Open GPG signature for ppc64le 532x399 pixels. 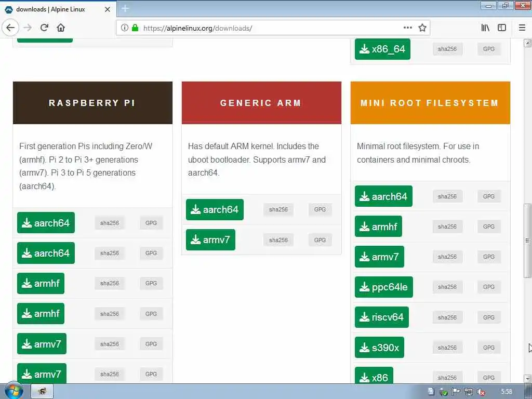pyautogui.click(x=488, y=287)
